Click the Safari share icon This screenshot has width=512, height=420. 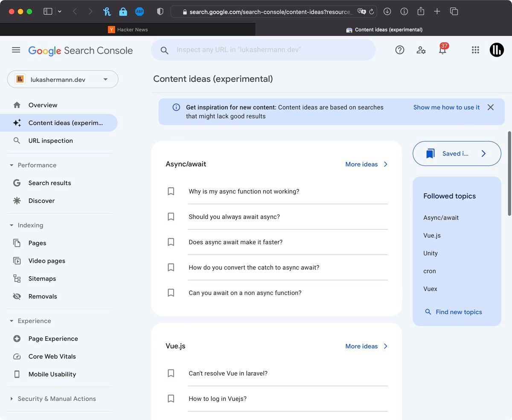coord(421,12)
